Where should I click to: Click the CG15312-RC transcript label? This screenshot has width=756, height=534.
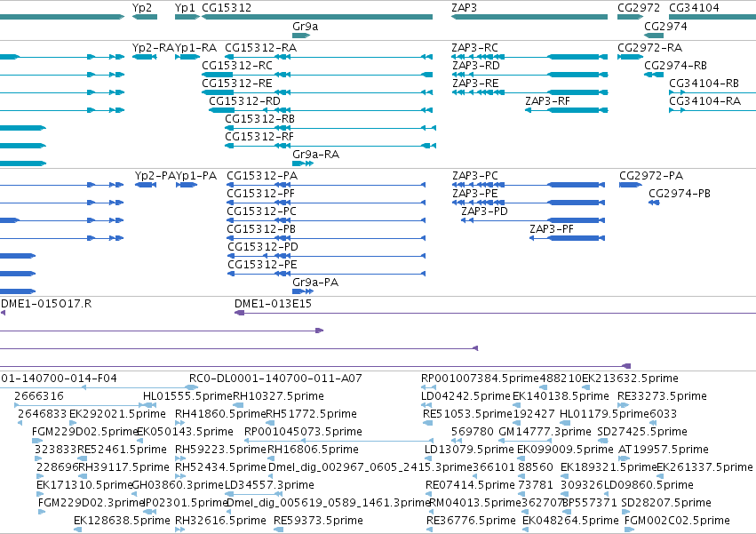(x=237, y=66)
